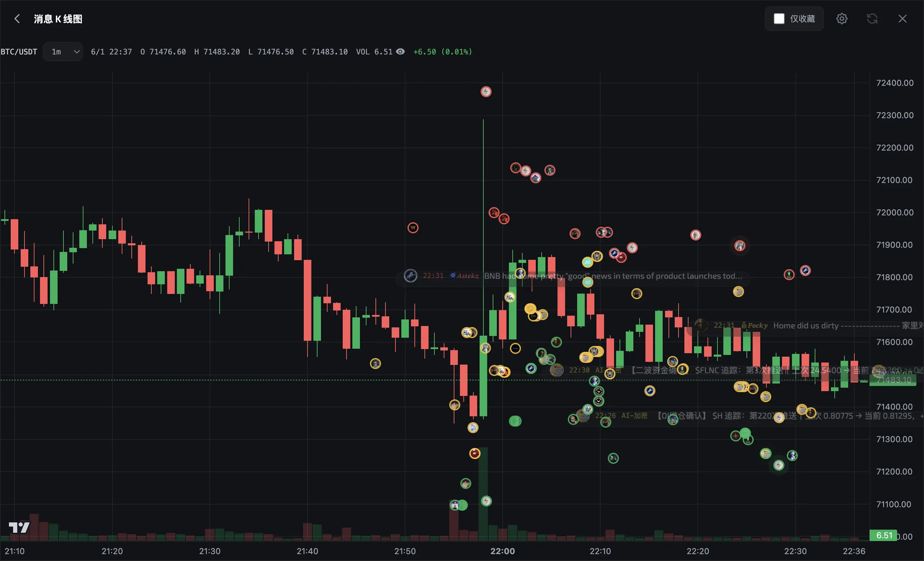Toggle the eye icon next to VOL 6.51

401,52
